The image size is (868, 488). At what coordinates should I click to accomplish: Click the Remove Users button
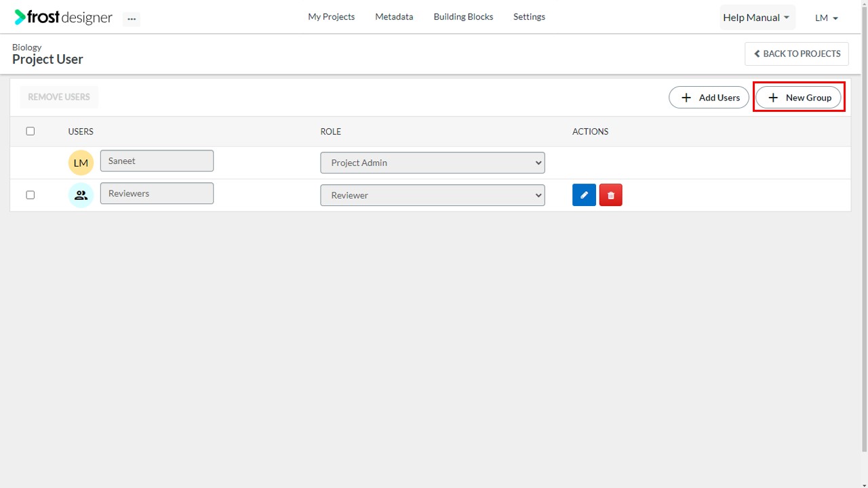(59, 97)
